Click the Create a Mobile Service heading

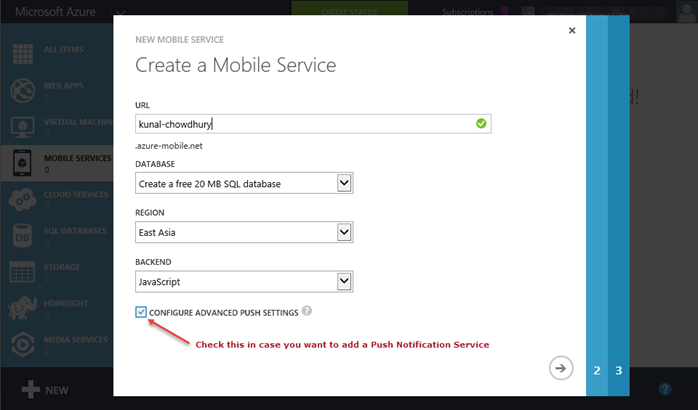point(235,65)
